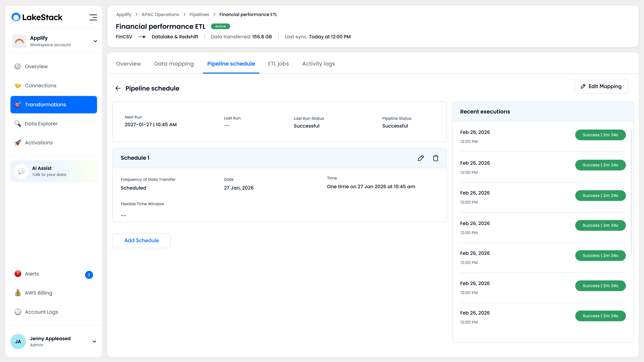This screenshot has height=362, width=644.
Task: Click the LakeStack logo
Action: (x=37, y=17)
